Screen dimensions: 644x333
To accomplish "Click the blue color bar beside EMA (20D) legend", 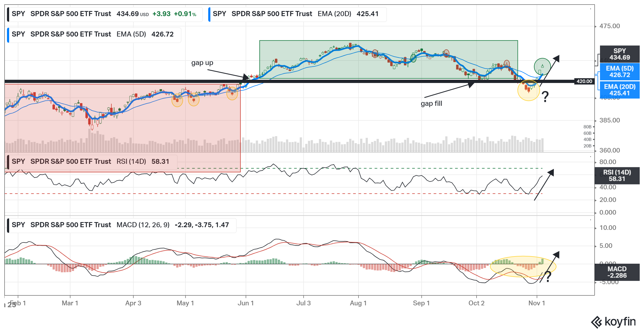I will [210, 14].
